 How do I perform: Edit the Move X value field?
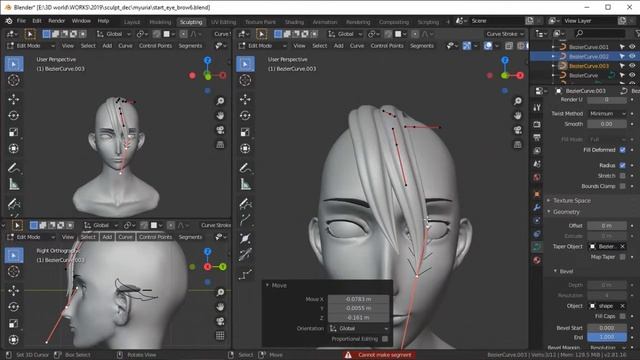click(358, 299)
